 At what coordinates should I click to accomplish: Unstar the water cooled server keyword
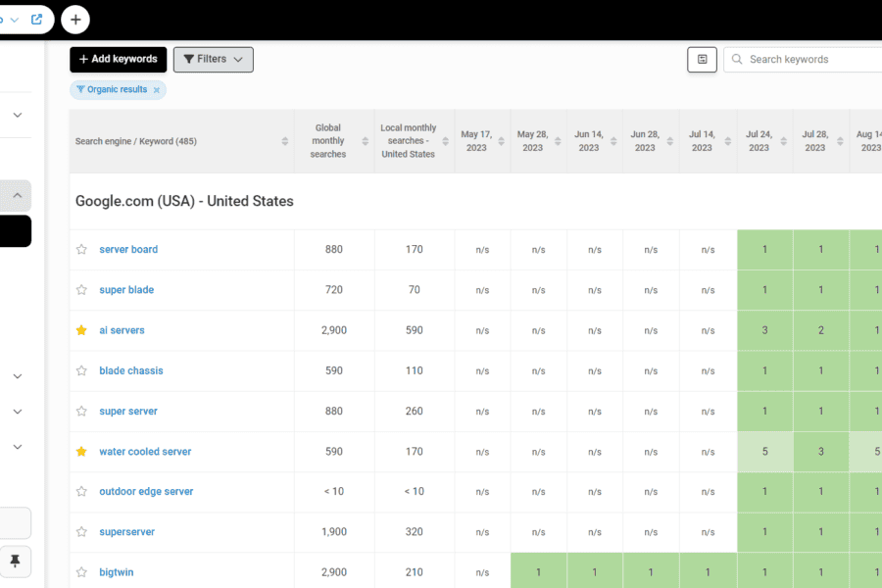coord(82,452)
